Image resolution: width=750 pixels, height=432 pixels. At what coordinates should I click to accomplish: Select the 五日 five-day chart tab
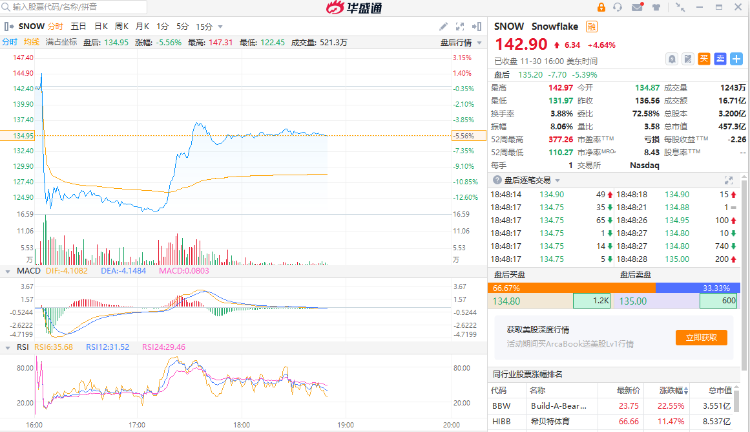coord(78,25)
